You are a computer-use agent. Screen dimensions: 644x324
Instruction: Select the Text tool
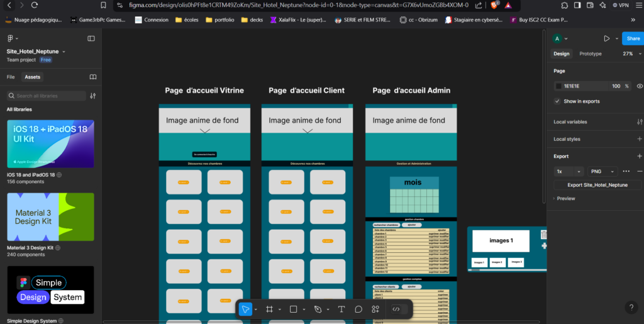coord(341,310)
